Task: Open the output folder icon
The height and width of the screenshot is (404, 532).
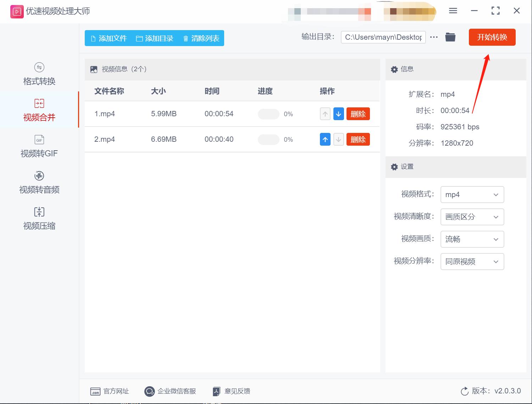Action: pos(450,37)
